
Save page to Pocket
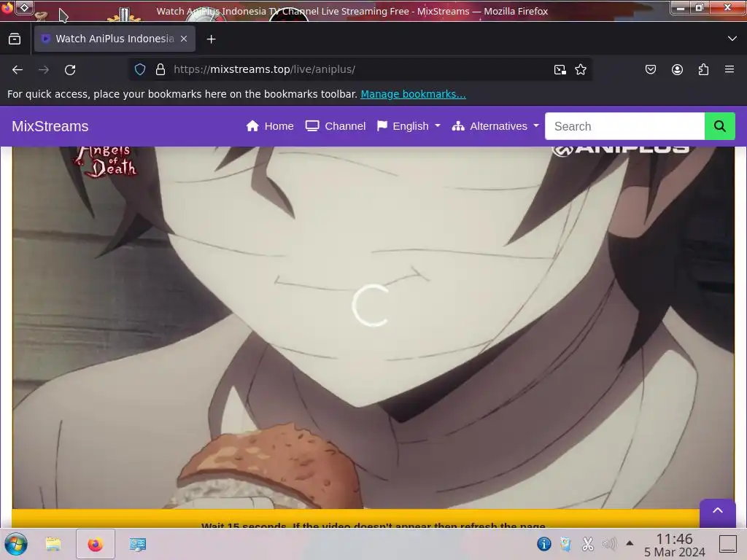650,69
